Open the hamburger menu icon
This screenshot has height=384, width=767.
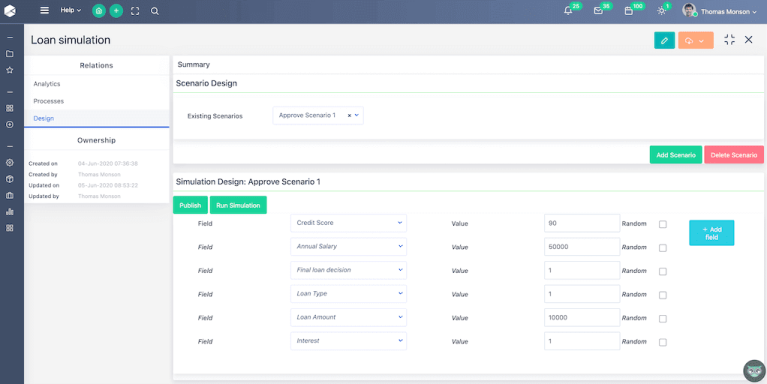pos(45,10)
